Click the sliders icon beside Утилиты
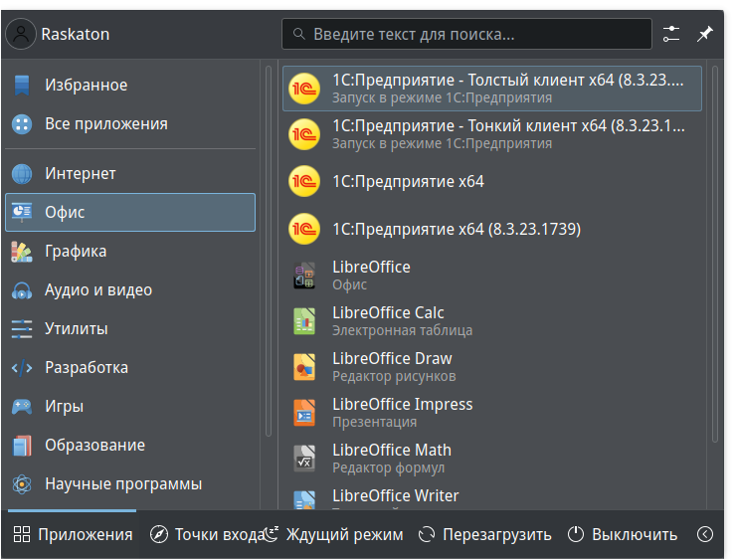734x560 pixels. [22, 328]
